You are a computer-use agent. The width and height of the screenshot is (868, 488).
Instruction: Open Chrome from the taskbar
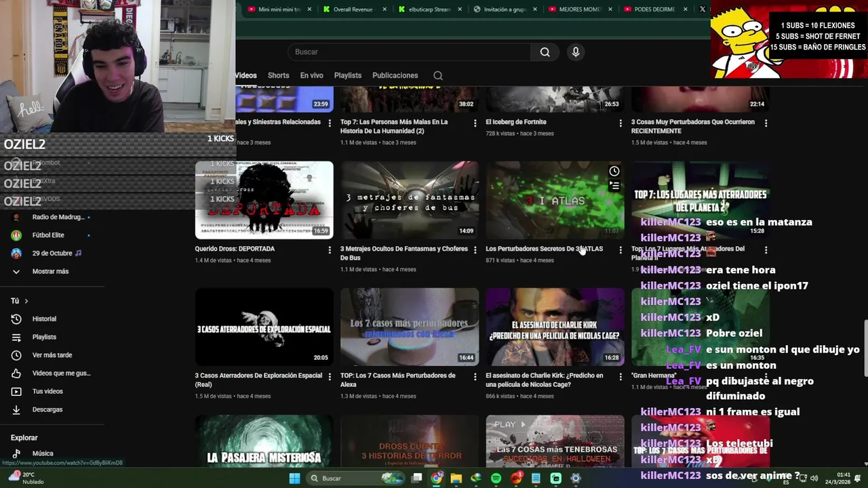437,479
